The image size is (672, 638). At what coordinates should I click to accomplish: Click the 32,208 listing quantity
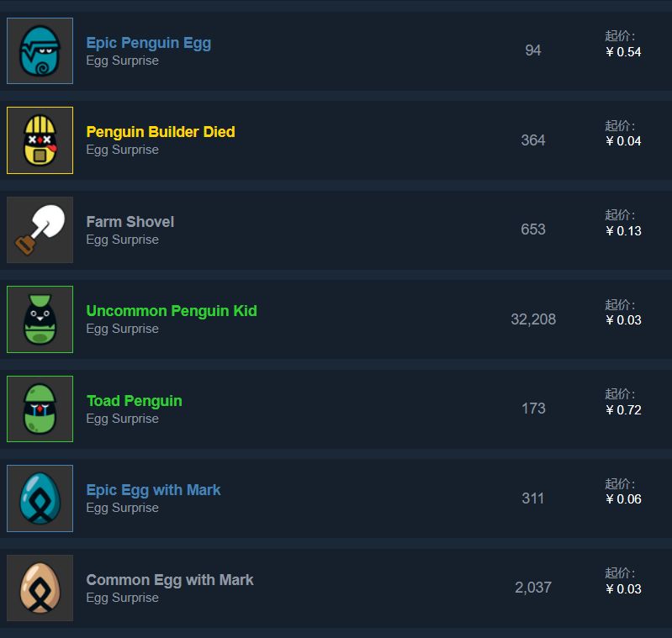pyautogui.click(x=533, y=319)
